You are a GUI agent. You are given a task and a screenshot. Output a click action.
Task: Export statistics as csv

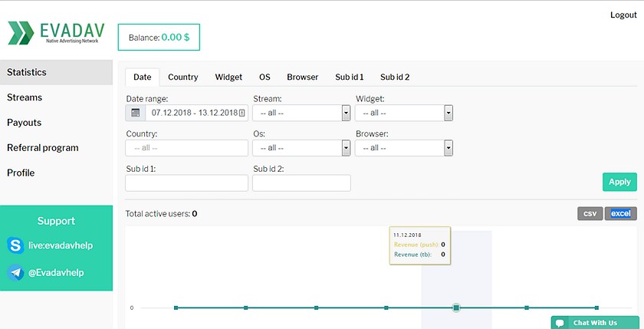590,214
